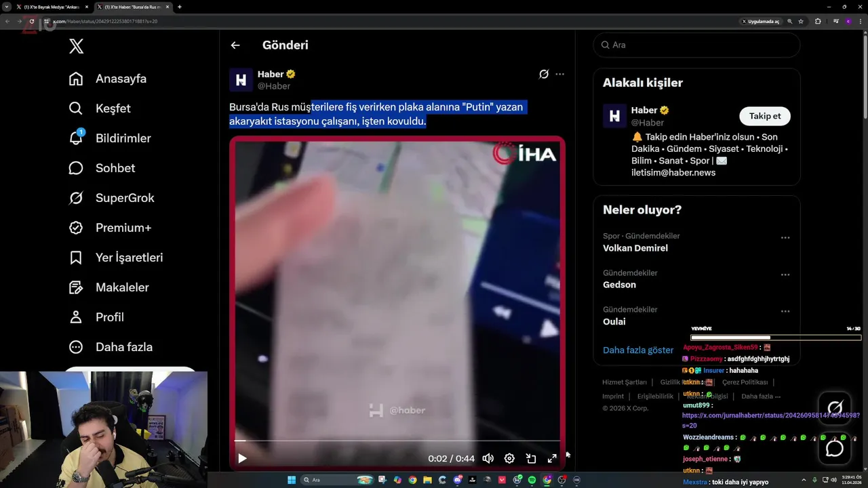Open Spotify from the taskbar

pos(532,480)
